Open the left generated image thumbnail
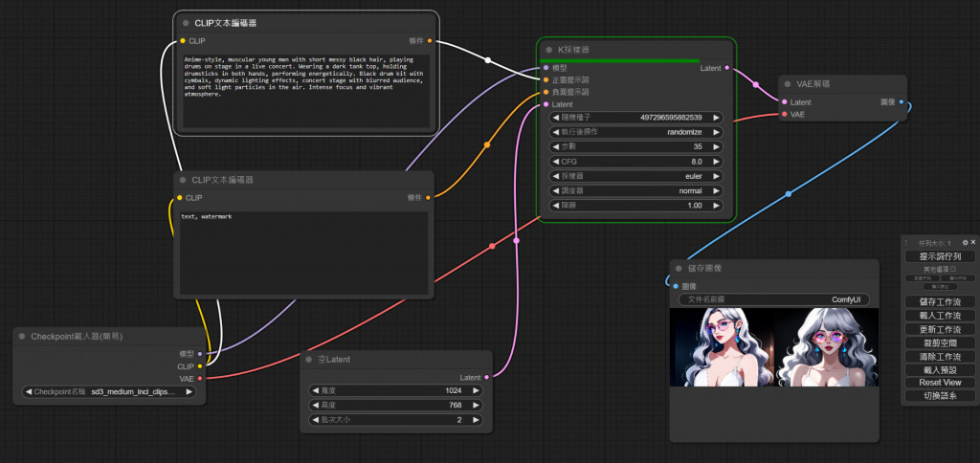The width and height of the screenshot is (980, 463). coord(722,347)
